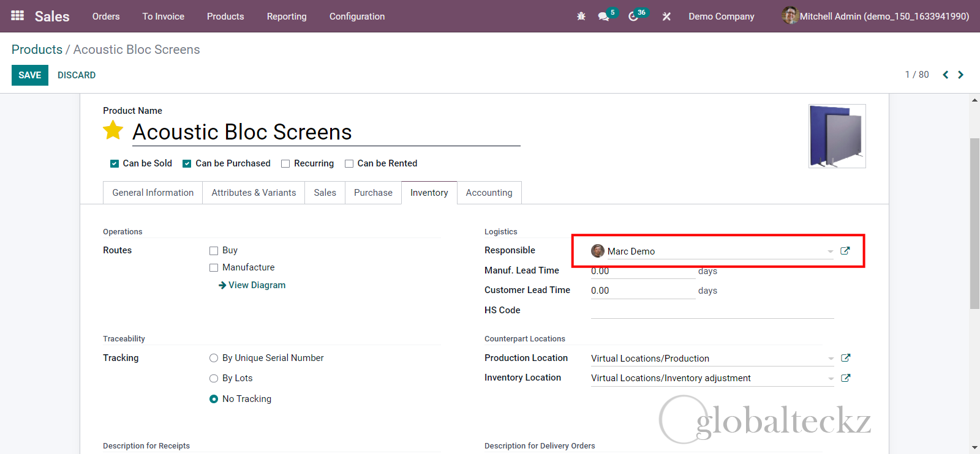Screen dimensions: 980x454
Task: Click the debug bug icon
Action: (x=581, y=17)
